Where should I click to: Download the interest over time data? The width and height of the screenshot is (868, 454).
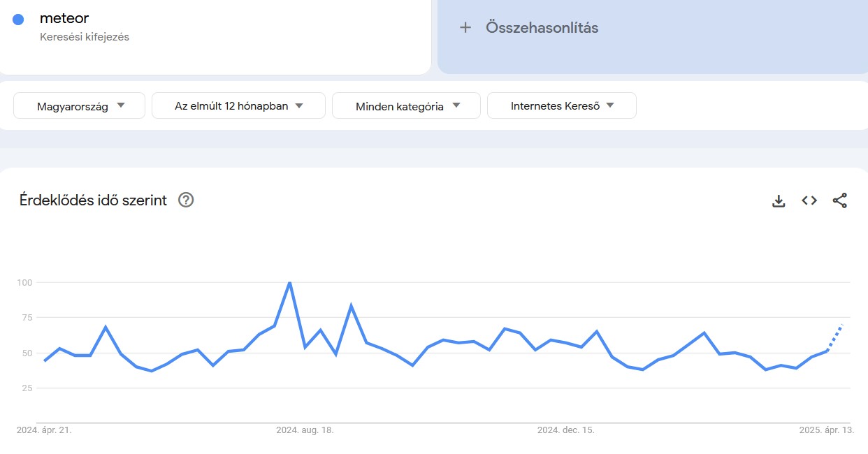(x=779, y=201)
